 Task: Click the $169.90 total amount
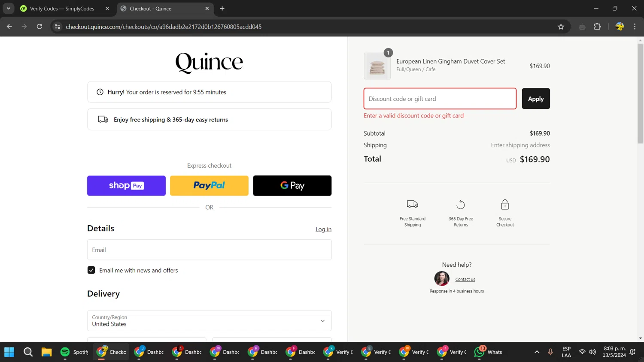coord(535,160)
